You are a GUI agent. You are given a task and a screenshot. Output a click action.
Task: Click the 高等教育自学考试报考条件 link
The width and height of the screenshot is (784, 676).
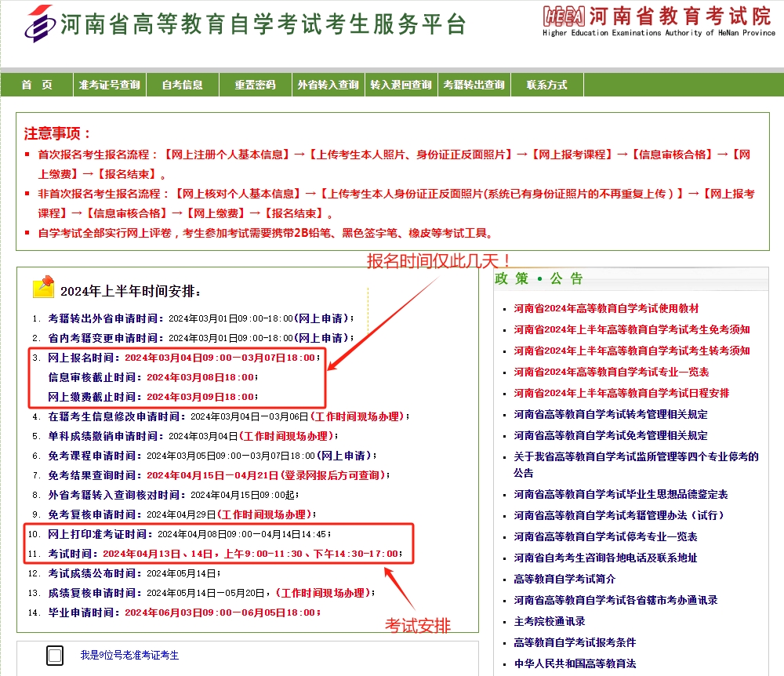coord(575,642)
